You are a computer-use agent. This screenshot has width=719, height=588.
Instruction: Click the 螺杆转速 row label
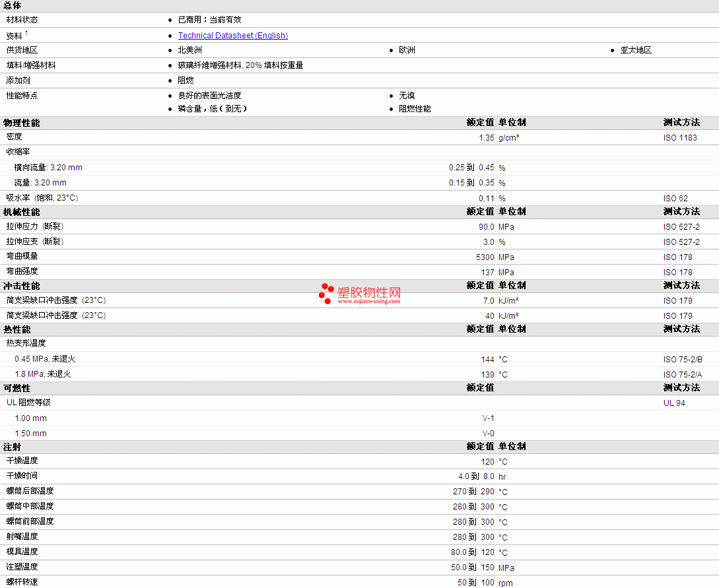22,581
